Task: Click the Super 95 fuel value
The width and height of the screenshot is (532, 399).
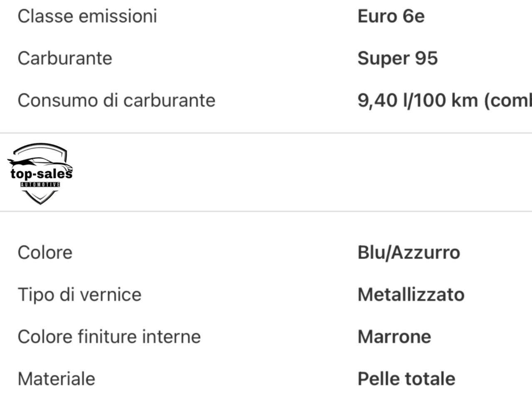Action: pos(397,58)
